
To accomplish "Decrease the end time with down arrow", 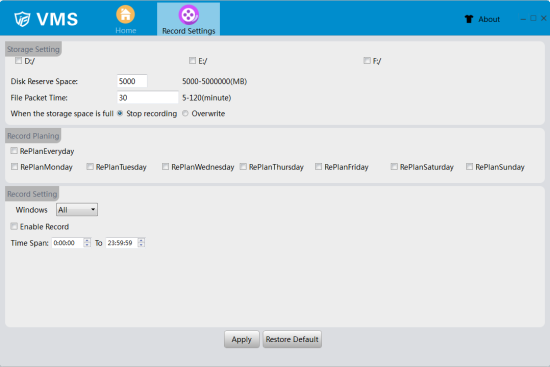I will point(141,245).
